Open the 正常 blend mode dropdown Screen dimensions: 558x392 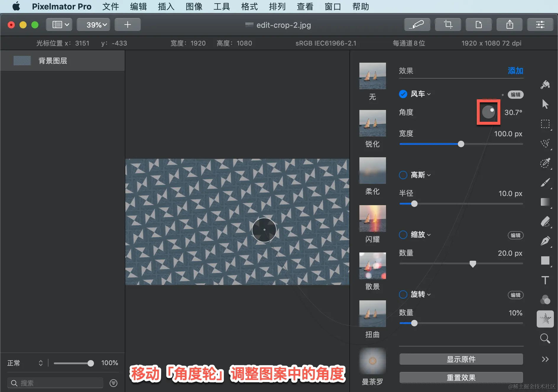click(x=25, y=363)
